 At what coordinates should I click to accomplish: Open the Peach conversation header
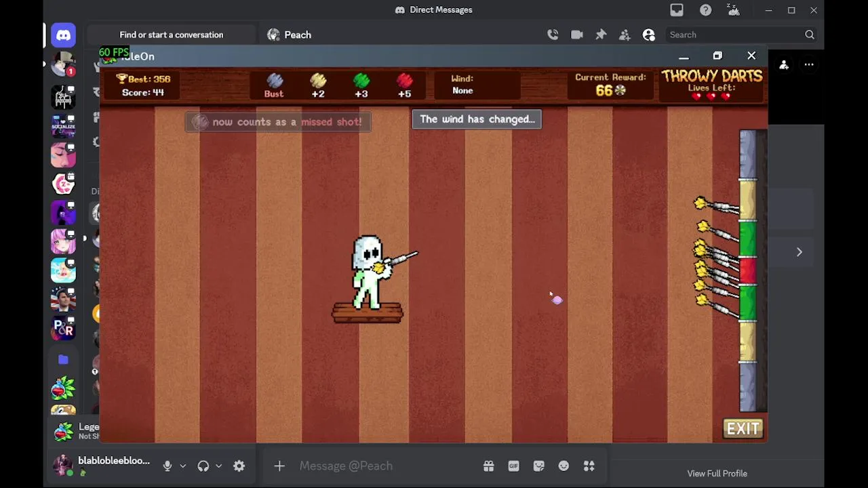[x=290, y=35]
